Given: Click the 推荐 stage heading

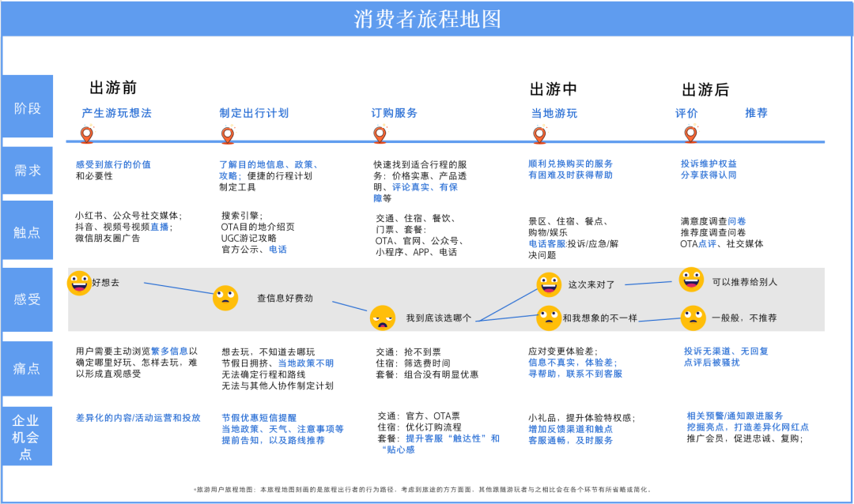Looking at the screenshot, I should [x=757, y=113].
